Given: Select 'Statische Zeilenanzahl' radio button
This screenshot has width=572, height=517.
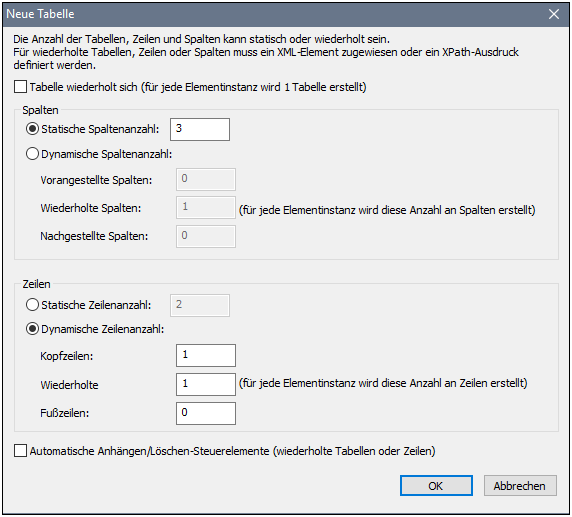Looking at the screenshot, I should pos(32,305).
